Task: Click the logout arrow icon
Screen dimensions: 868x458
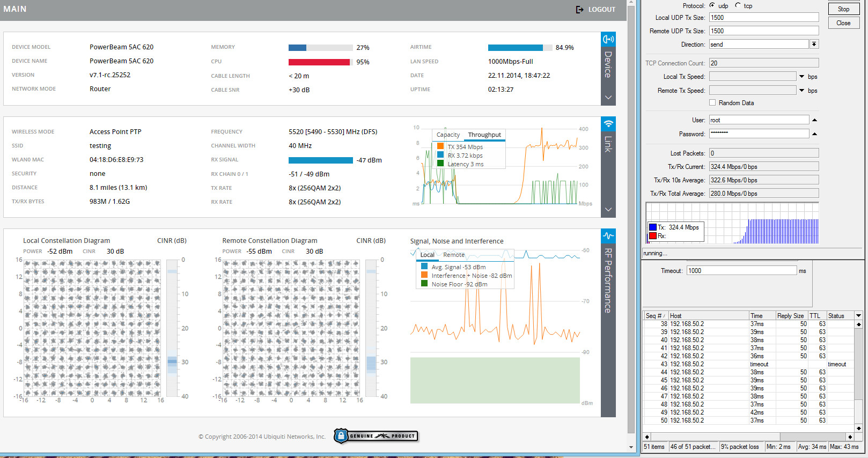Action: pos(579,10)
